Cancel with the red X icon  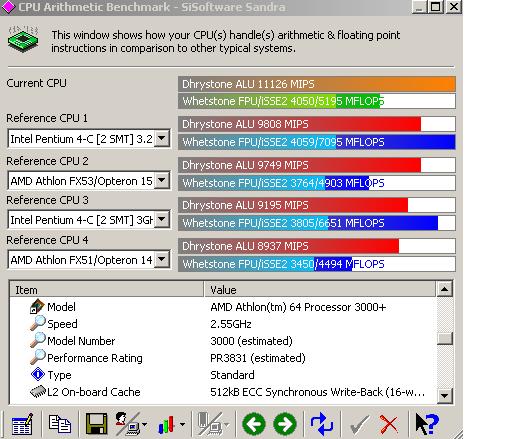tap(389, 424)
